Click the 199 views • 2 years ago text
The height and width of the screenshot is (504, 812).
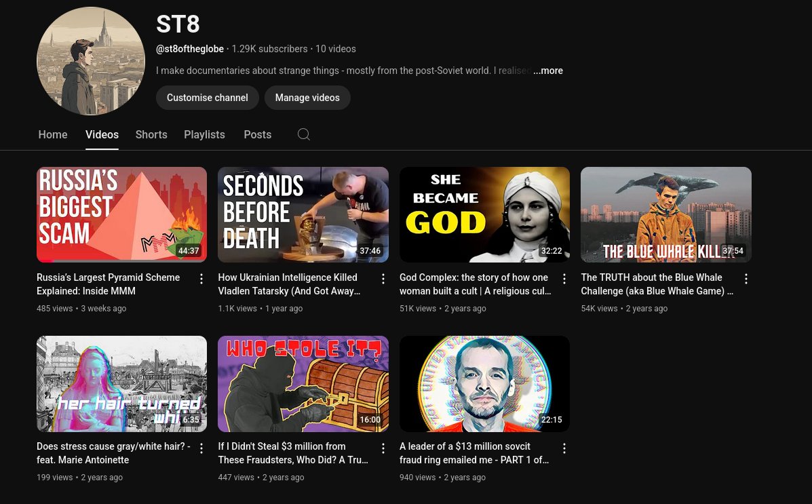pyautogui.click(x=80, y=477)
